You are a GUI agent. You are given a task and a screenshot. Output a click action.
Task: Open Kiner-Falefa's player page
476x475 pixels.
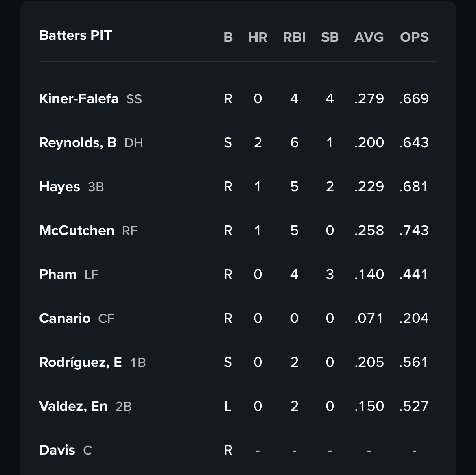[x=79, y=99]
